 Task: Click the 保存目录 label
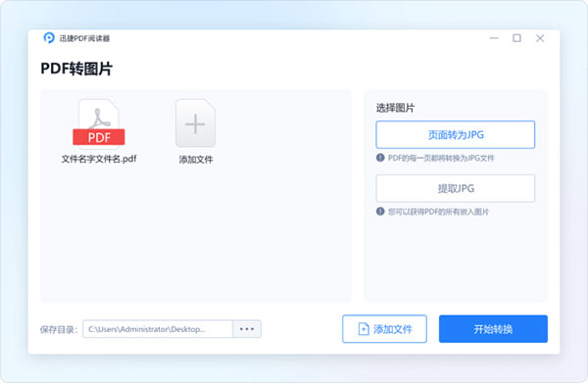(59, 329)
